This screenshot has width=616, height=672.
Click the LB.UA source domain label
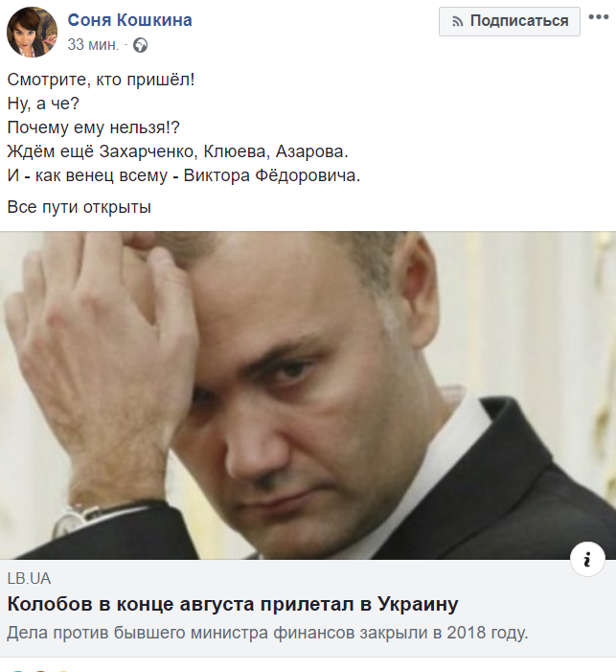(x=29, y=579)
